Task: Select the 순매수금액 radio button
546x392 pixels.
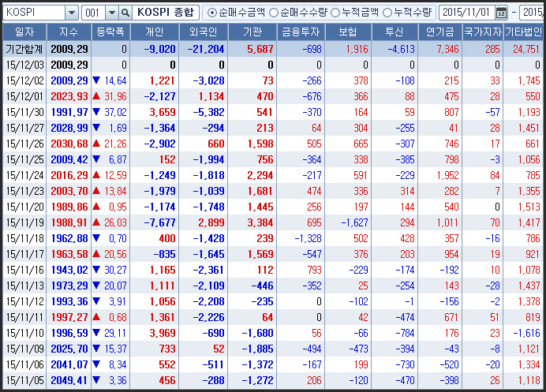Action: pyautogui.click(x=211, y=13)
